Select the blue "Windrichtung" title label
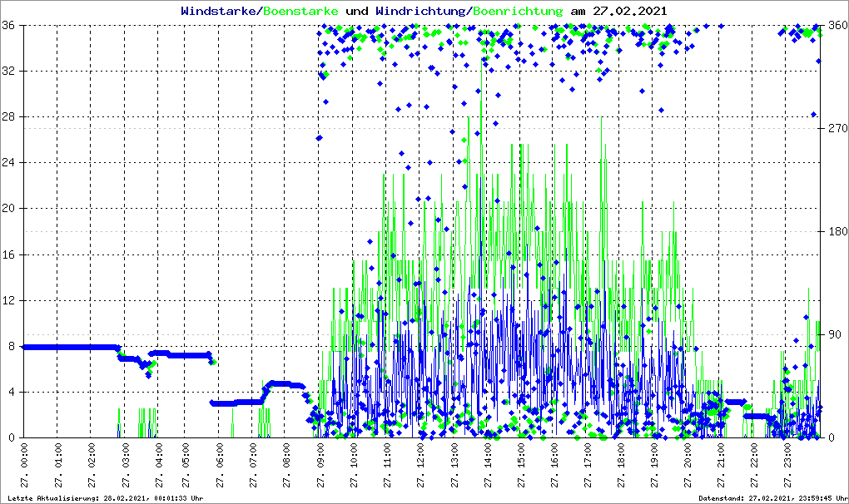849x504 pixels. (x=421, y=12)
